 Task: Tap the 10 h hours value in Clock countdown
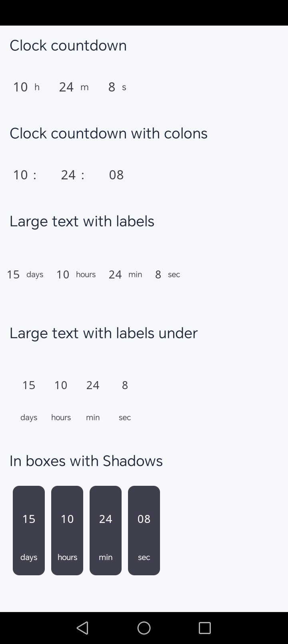21,87
